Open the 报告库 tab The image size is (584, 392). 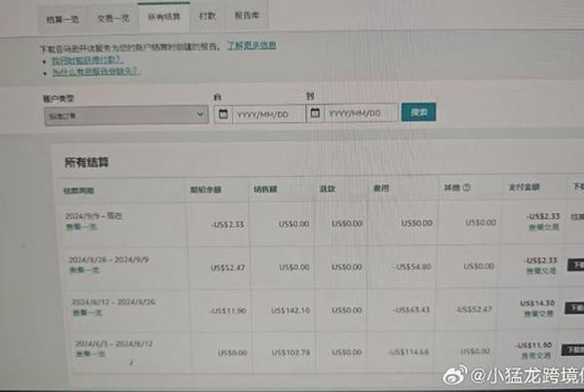tap(247, 16)
